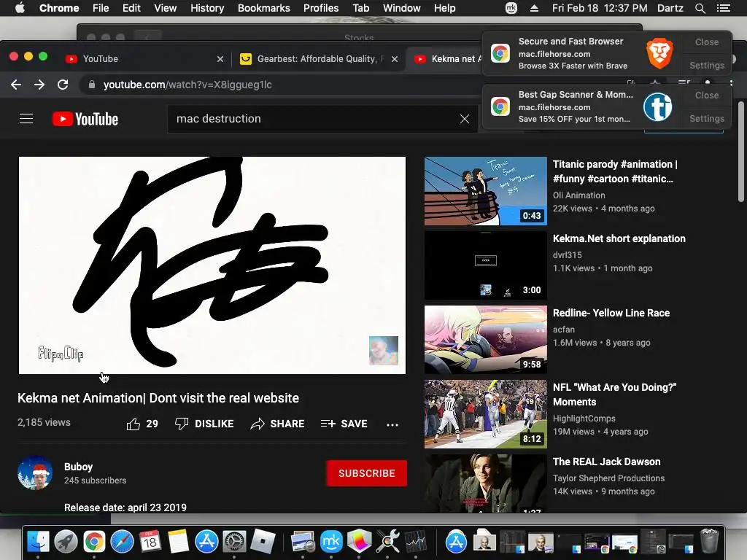Open Buboy channel name link
Viewport: 747px width, 560px height.
79,467
